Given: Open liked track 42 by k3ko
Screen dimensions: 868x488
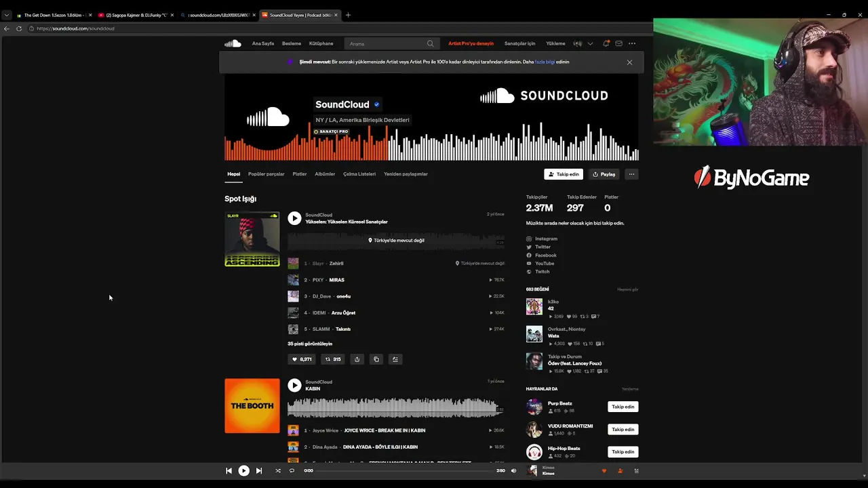Looking at the screenshot, I should click(x=551, y=308).
